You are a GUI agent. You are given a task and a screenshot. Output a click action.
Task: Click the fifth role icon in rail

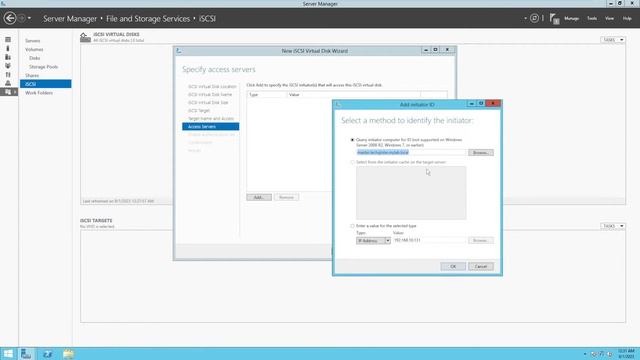[8, 75]
